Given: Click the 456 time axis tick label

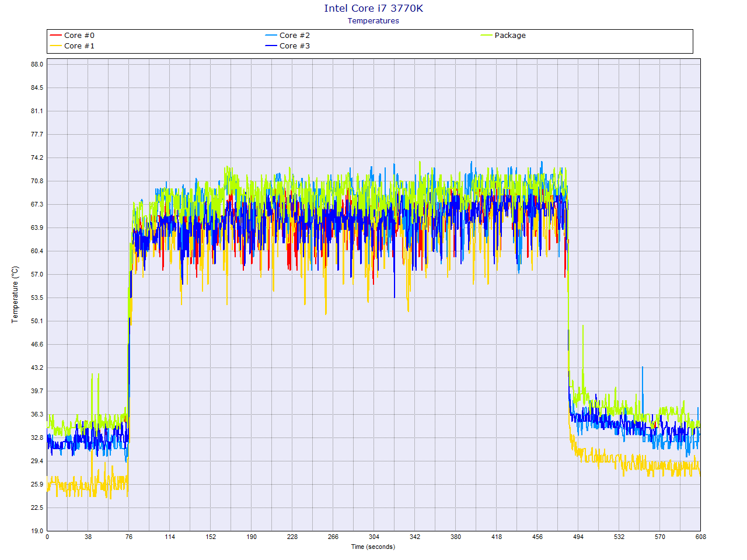Looking at the screenshot, I should coord(537,537).
